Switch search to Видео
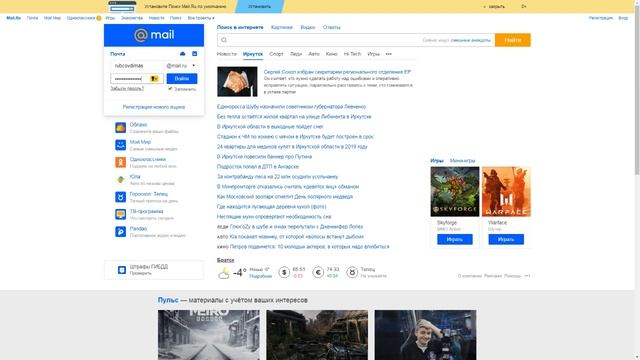Screen dimensions: 640x360 pos(308,27)
